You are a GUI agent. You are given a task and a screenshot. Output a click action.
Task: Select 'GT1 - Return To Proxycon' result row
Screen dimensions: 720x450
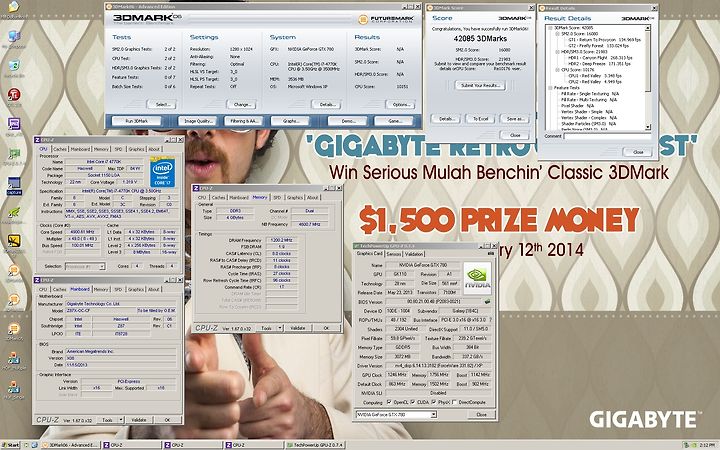click(x=604, y=40)
